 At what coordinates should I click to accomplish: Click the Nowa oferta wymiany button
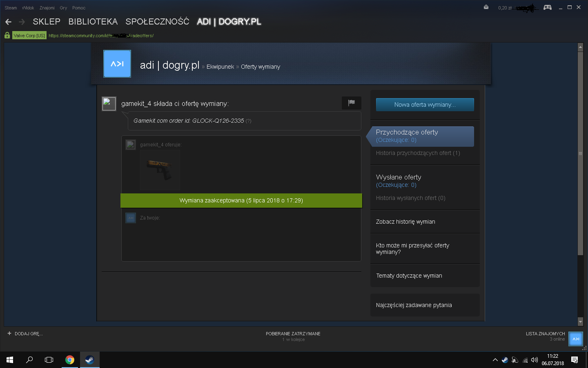pyautogui.click(x=425, y=105)
